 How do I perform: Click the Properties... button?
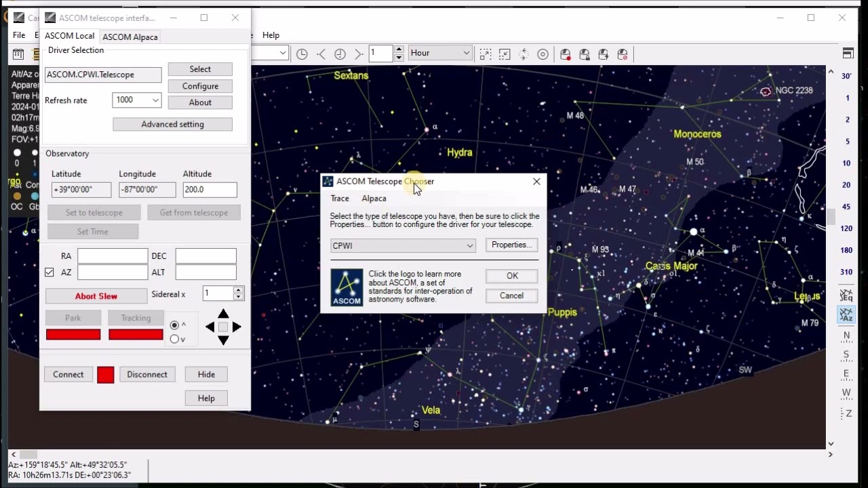pyautogui.click(x=512, y=245)
